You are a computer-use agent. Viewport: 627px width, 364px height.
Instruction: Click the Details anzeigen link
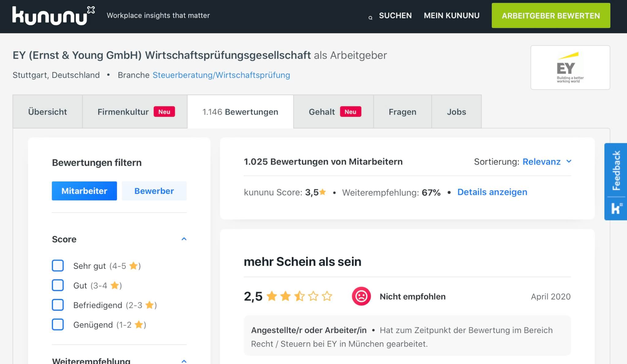click(492, 192)
